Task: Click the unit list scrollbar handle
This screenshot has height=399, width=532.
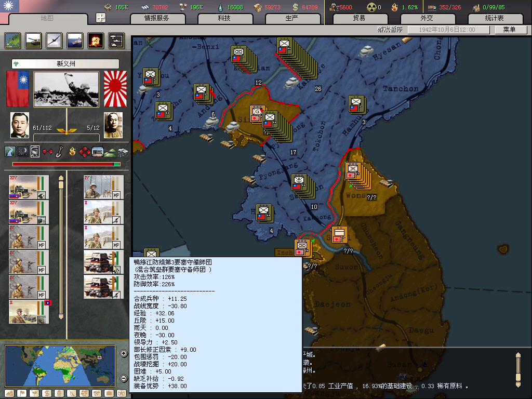Action: pyautogui.click(x=61, y=179)
